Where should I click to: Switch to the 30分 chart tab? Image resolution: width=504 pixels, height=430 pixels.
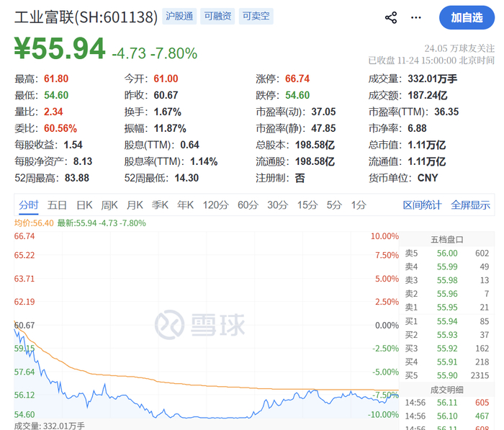(x=277, y=205)
